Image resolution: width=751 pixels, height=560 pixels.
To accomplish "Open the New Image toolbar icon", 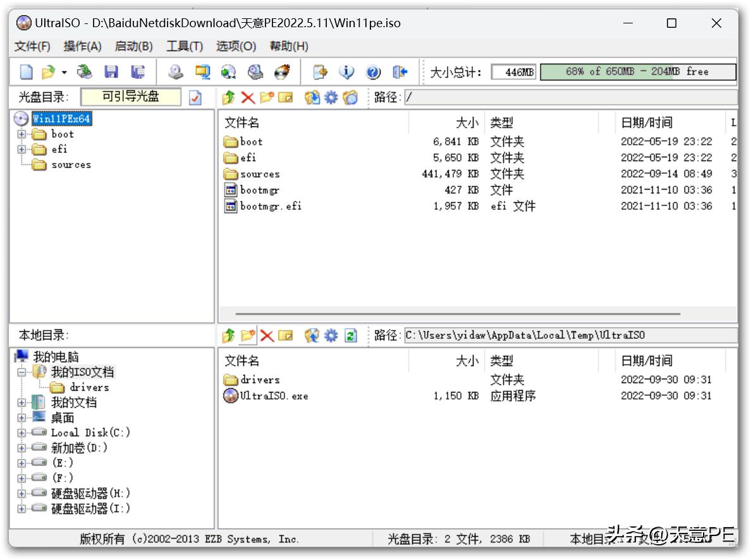I will click(x=26, y=72).
